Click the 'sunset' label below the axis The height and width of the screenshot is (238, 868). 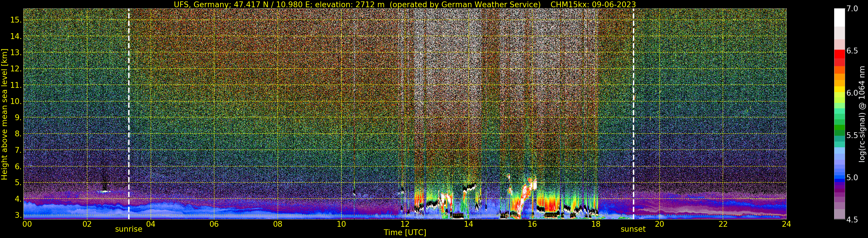[633, 229]
